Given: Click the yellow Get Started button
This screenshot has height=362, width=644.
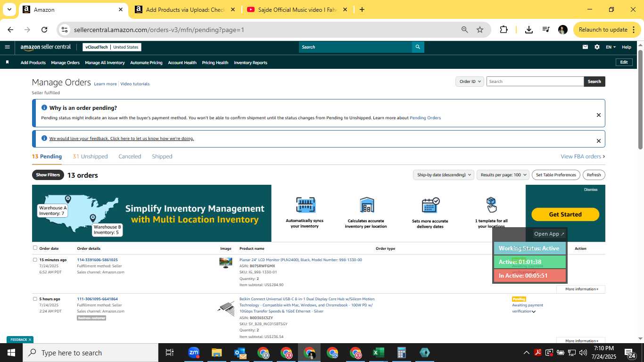Looking at the screenshot, I should click(x=565, y=214).
